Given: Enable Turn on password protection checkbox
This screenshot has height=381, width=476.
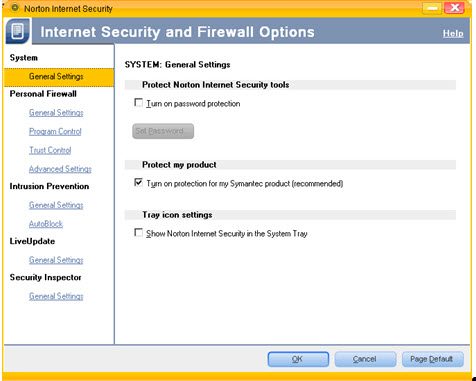Looking at the screenshot, I should (x=138, y=102).
